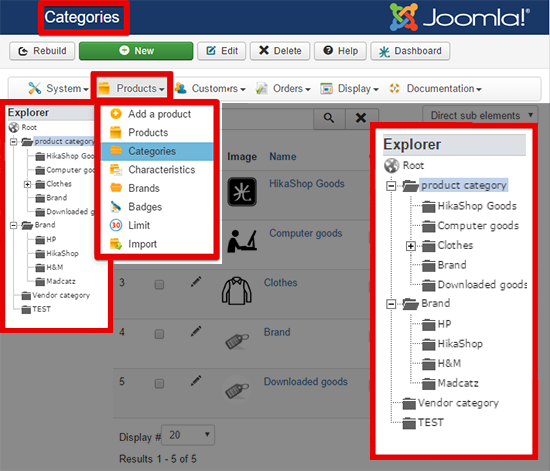Viewport: 550px width, 471px height.
Task: Select HP folder in enlarged Explorer
Action: (444, 324)
